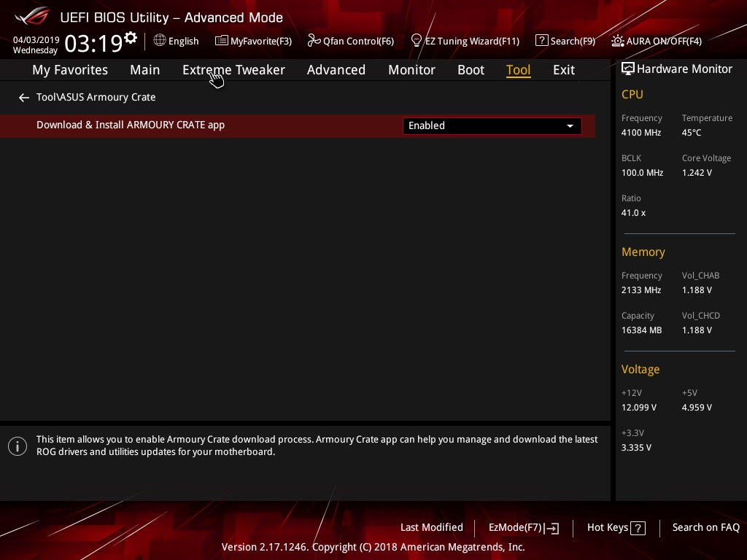
Task: Open the Advanced tab
Action: point(336,70)
